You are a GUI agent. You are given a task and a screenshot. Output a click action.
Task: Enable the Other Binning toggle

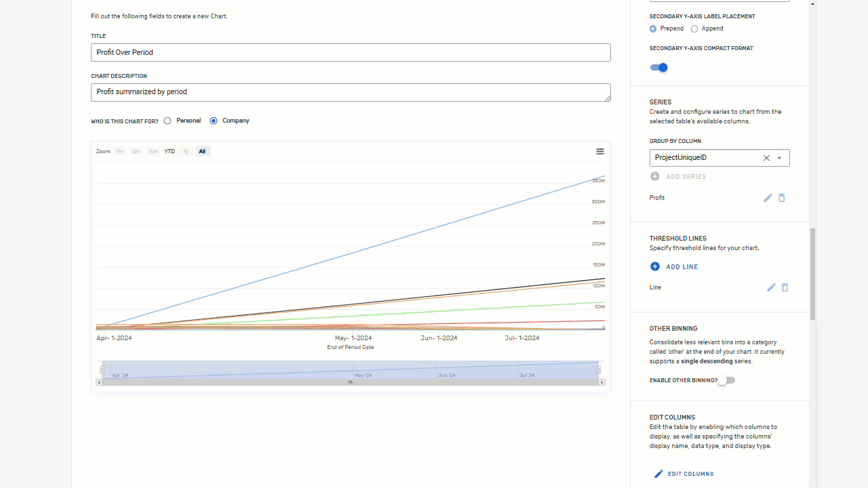pyautogui.click(x=726, y=380)
